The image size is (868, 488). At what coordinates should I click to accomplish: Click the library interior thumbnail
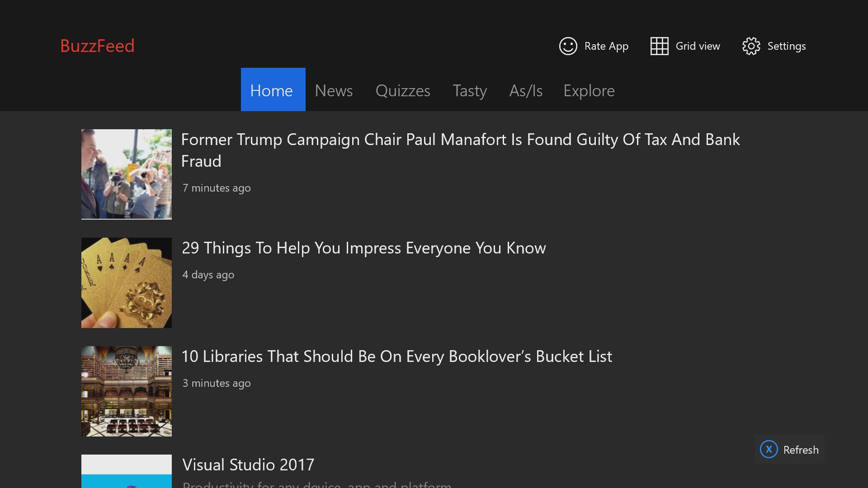[x=127, y=391]
